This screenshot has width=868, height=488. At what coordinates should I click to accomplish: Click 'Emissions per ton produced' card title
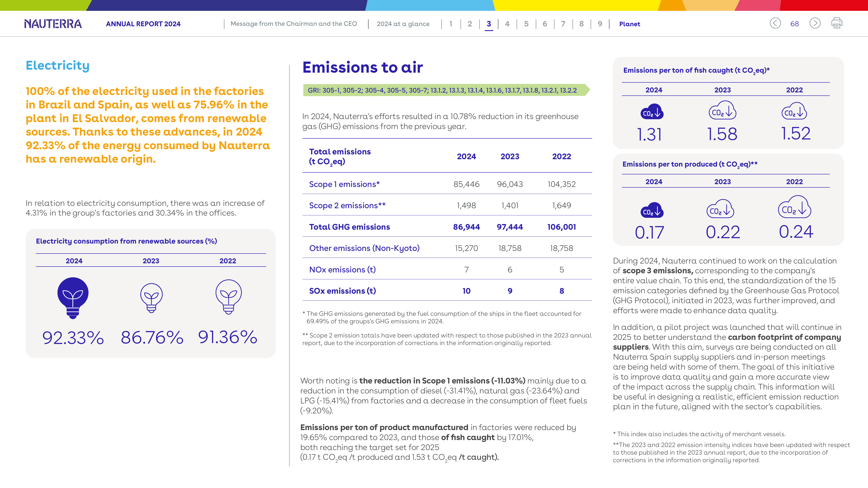(690, 164)
